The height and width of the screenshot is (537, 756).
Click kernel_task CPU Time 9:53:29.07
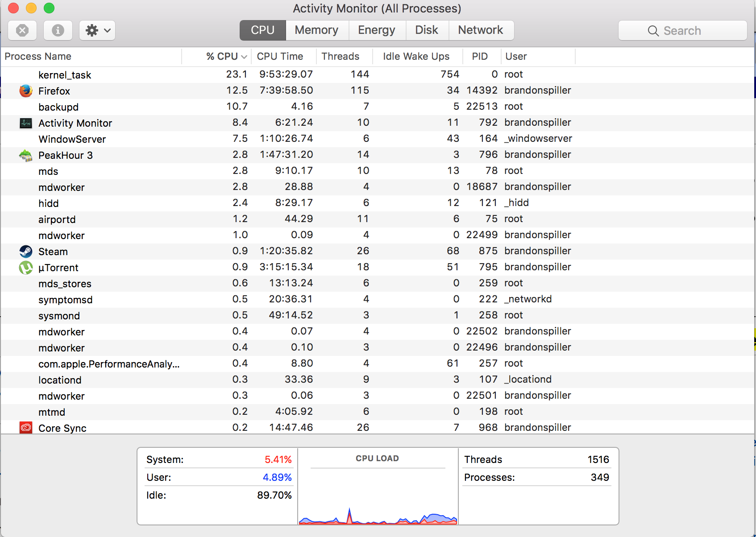pyautogui.click(x=286, y=74)
